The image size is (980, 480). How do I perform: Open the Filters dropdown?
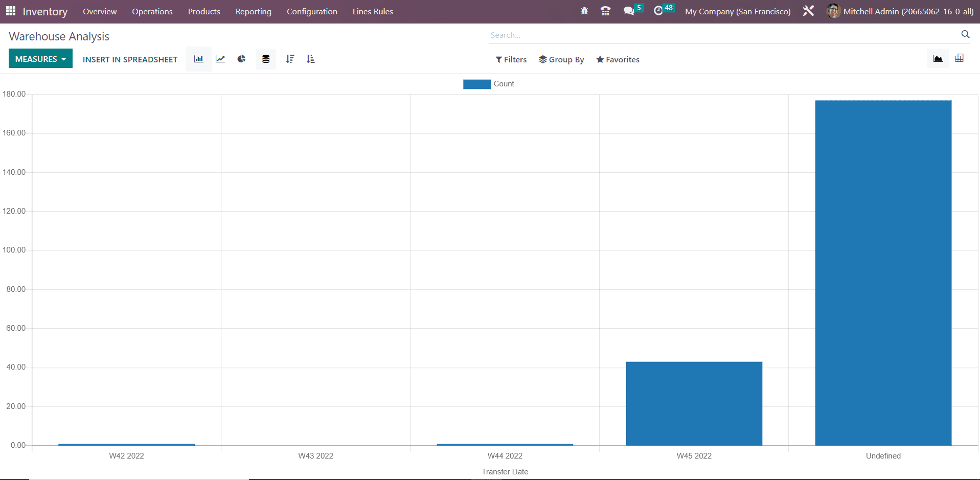[x=511, y=60]
